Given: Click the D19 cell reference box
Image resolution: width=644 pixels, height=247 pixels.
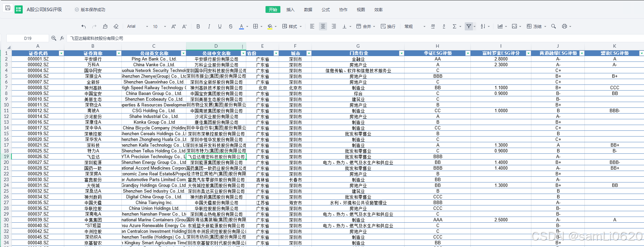Looking at the screenshot, I should (28, 38).
